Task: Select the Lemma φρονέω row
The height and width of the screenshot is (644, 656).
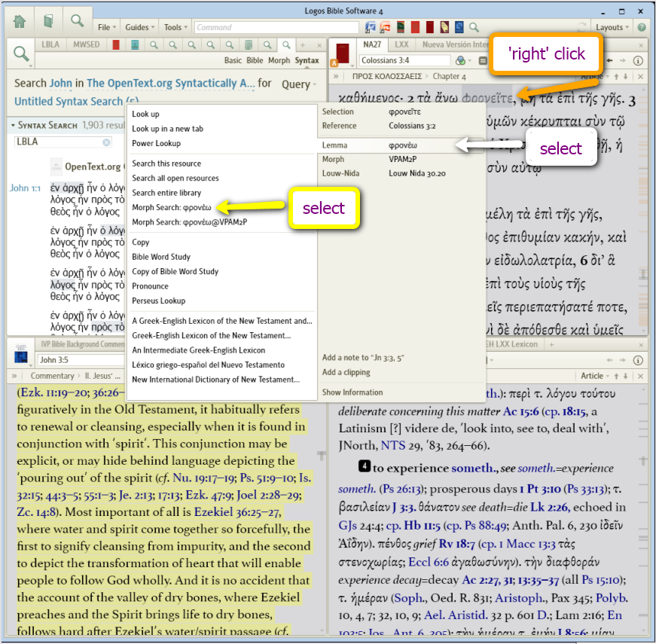Action: pyautogui.click(x=401, y=145)
